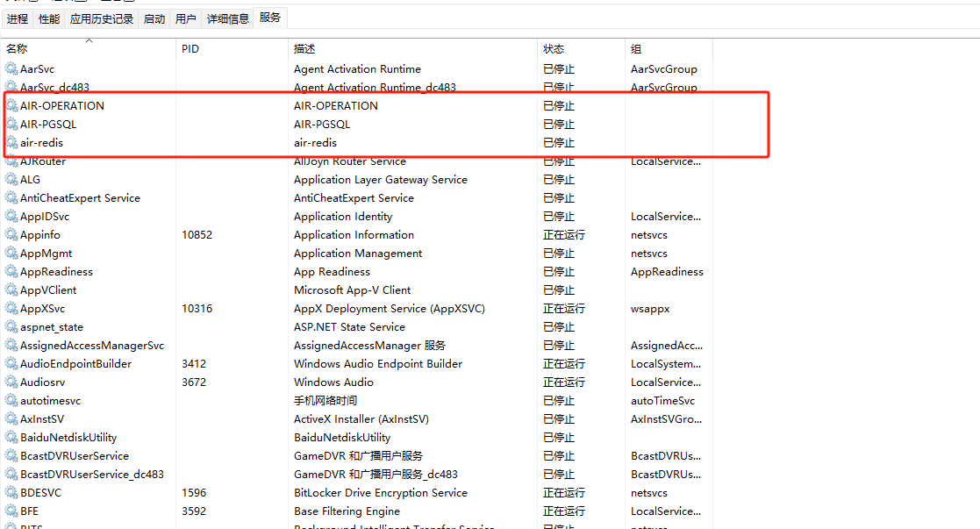Open the 启动 tab
980x529 pixels.
154,18
